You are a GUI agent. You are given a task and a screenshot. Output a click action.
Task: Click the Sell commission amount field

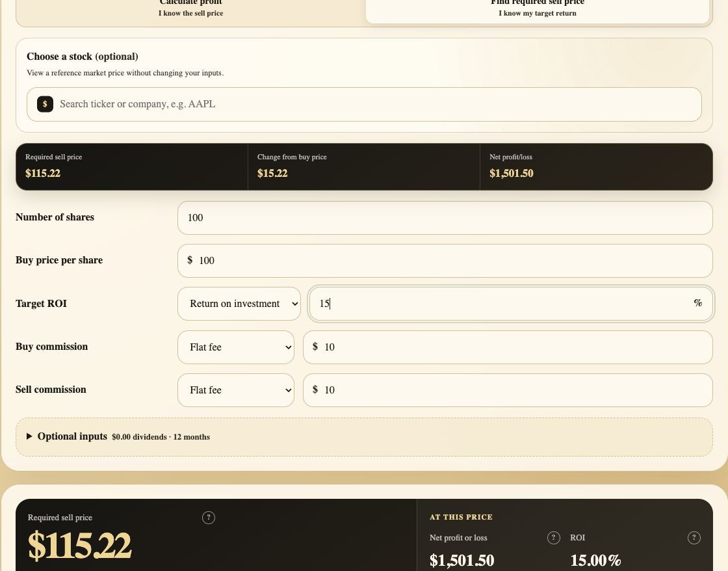[508, 390]
